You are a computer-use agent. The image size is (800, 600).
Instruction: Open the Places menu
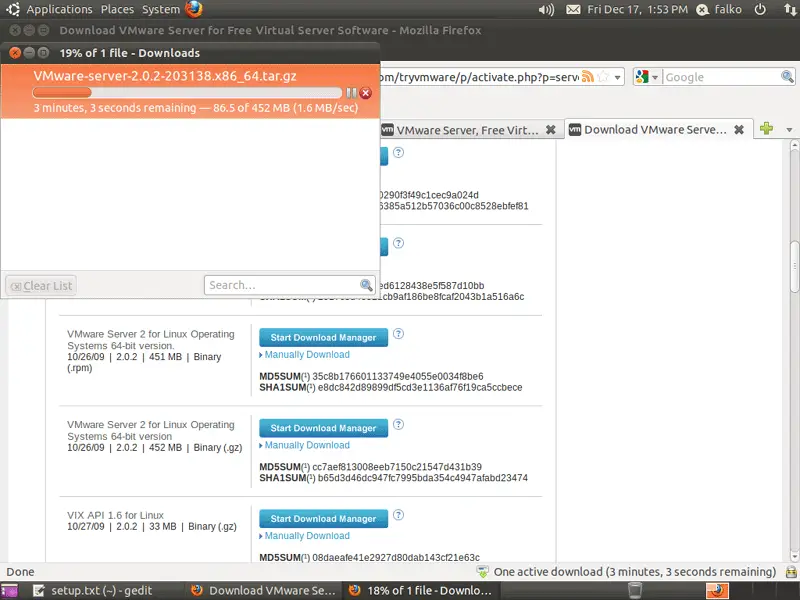pyautogui.click(x=117, y=9)
